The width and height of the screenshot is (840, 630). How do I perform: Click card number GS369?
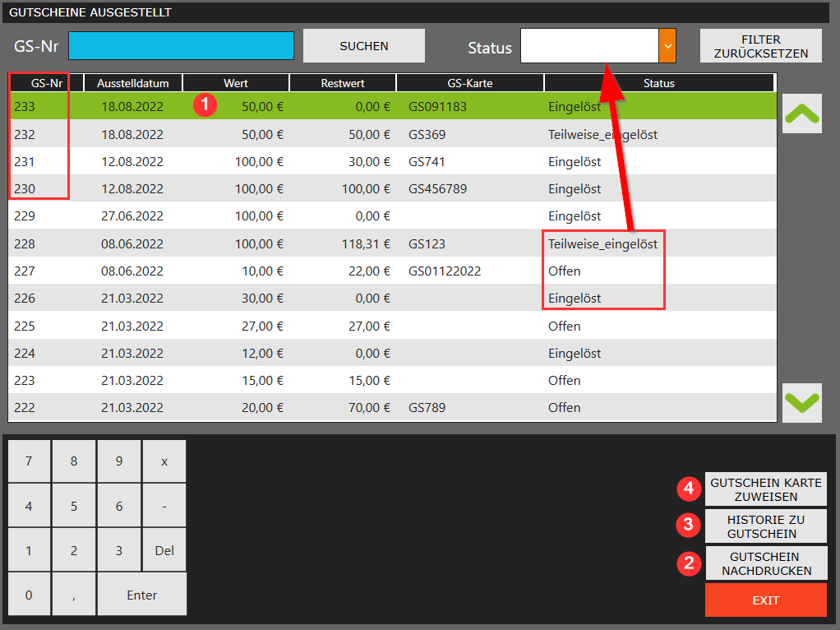(x=427, y=135)
